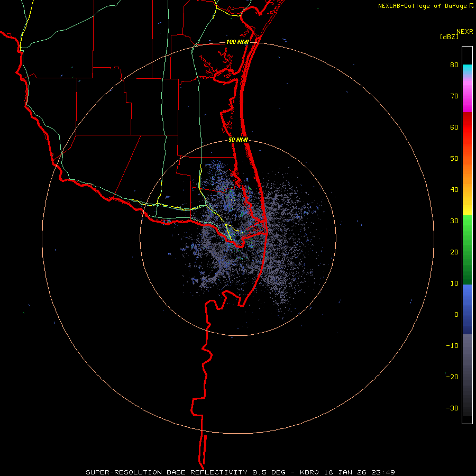Click the 100 NMI range ring label
Viewport: 476px width, 476px height.
coord(237,42)
